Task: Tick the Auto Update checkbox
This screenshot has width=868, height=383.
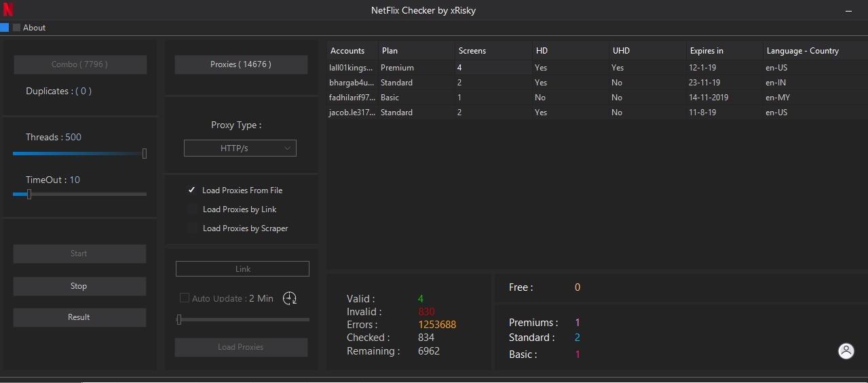Action: point(184,298)
